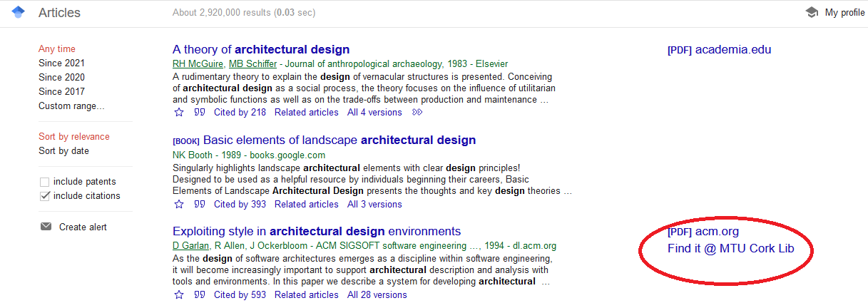Open 'Exploiting style in architectural design environments' title
Image resolution: width=868 pixels, height=308 pixels.
pos(317,232)
